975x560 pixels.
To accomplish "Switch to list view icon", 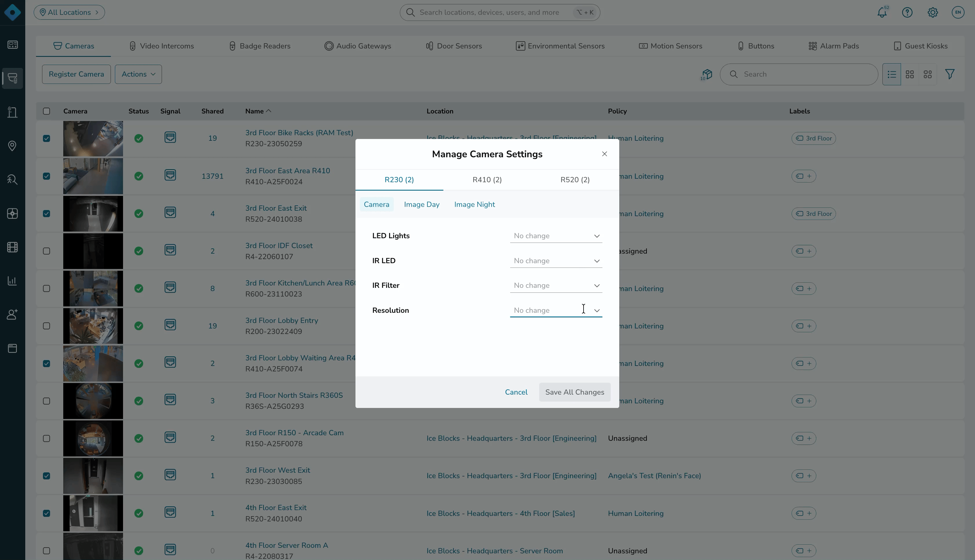I will 891,74.
